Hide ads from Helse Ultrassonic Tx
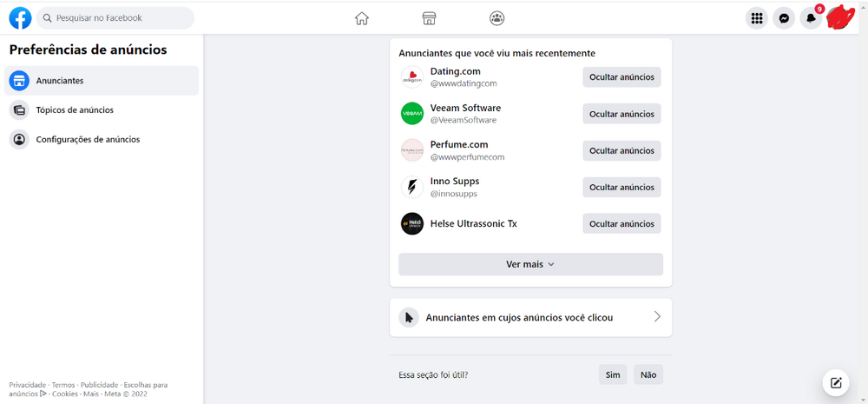Image resolution: width=868 pixels, height=404 pixels. coord(621,223)
